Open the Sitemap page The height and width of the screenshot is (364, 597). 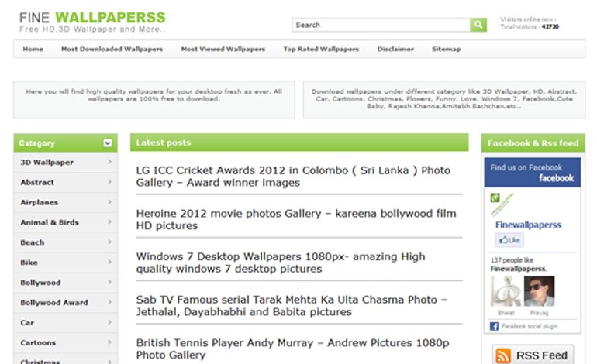point(447,49)
